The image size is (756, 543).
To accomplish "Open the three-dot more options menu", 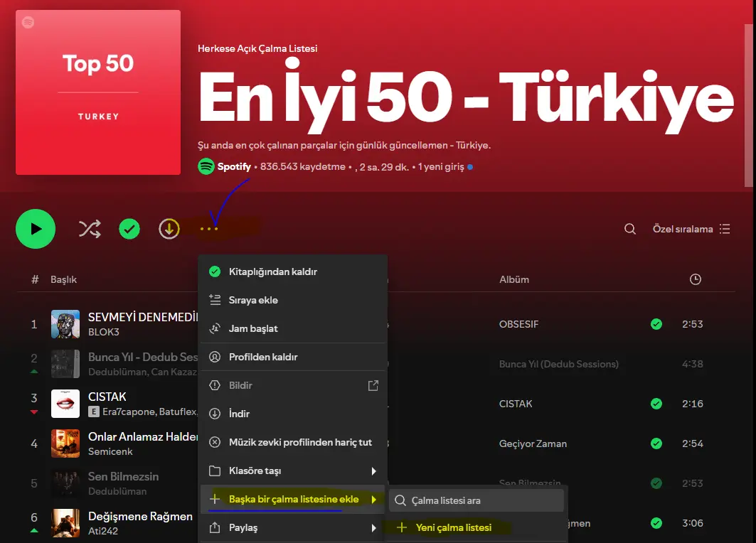I will (x=209, y=229).
